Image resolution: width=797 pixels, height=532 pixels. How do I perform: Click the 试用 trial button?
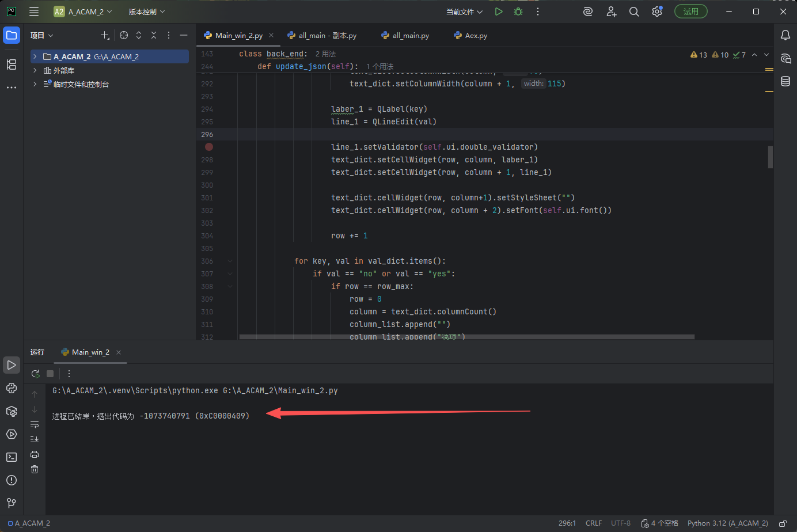[x=690, y=11]
